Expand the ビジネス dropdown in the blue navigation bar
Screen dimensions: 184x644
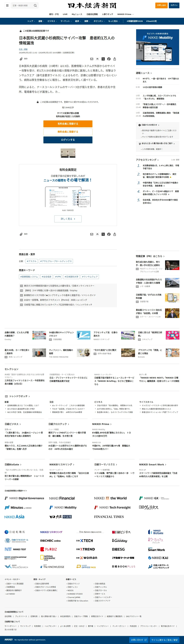pyautogui.click(x=52, y=21)
